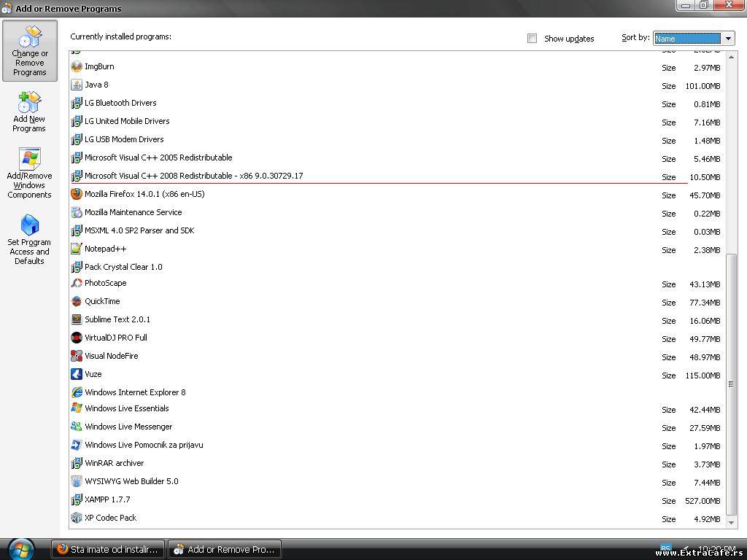
Task: Open Change or Remove Programs panel
Action: [29, 50]
